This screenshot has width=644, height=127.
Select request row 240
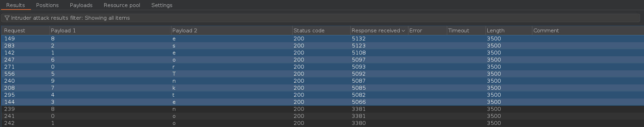323,81
